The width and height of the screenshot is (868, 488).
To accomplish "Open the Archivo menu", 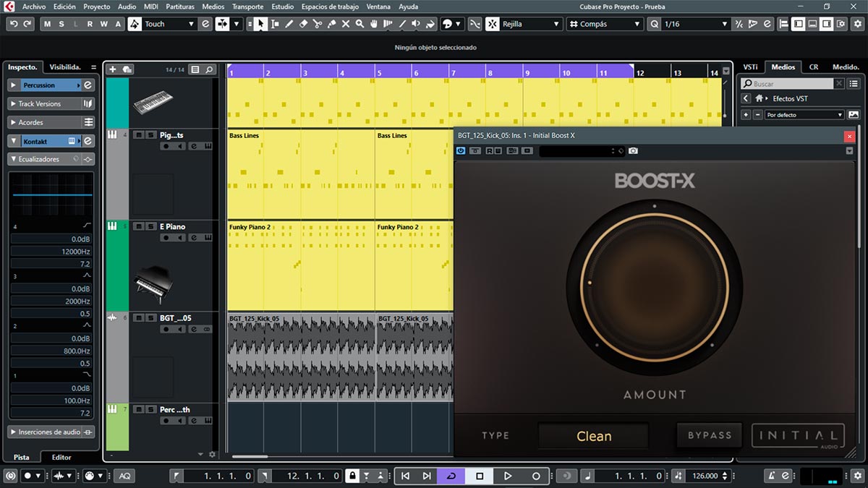I will click(x=34, y=7).
